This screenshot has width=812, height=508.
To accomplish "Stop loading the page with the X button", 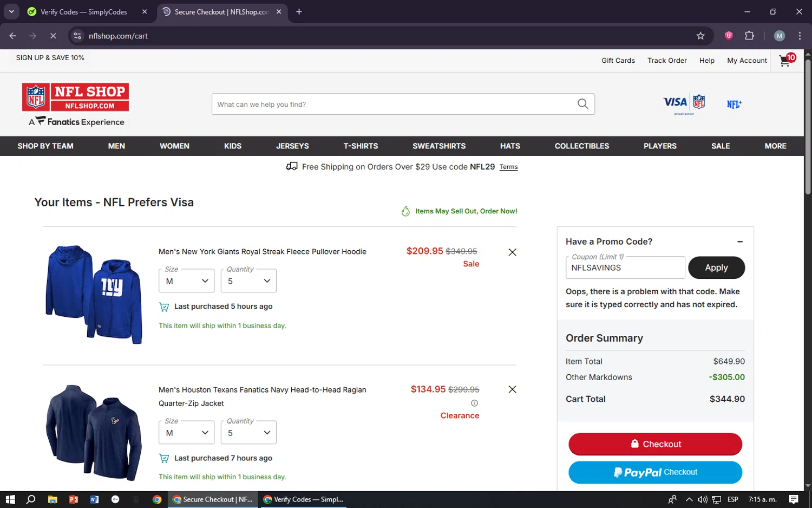I will (x=53, y=36).
